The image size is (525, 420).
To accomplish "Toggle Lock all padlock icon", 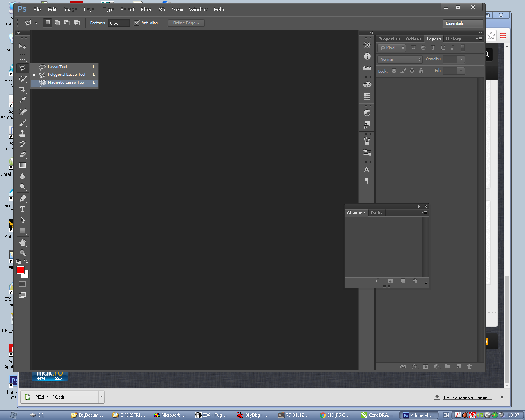I will (421, 71).
